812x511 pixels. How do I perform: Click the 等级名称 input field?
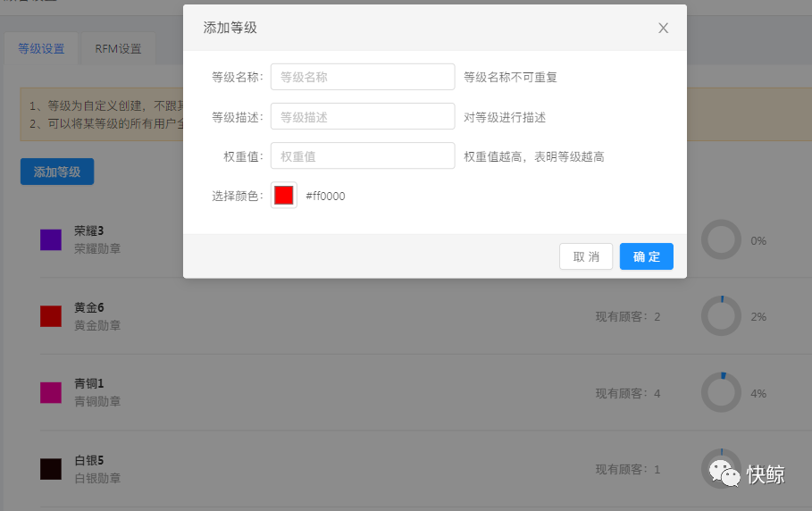[363, 77]
